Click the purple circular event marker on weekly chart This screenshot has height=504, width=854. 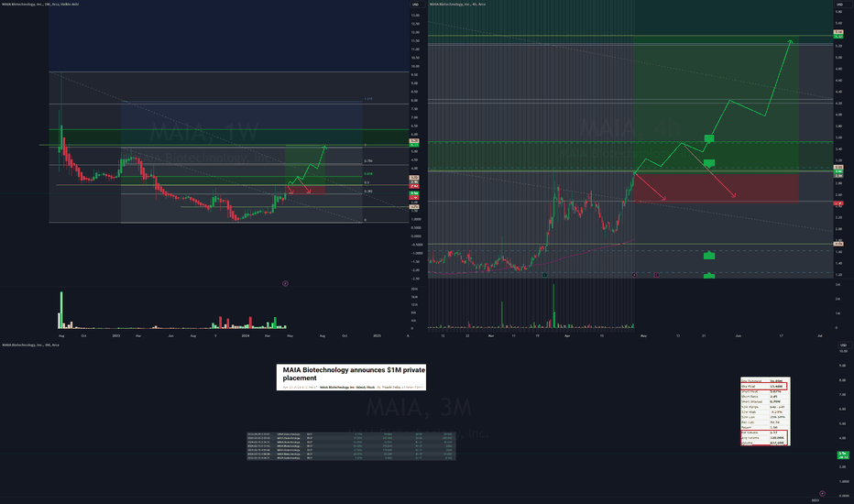coord(285,283)
